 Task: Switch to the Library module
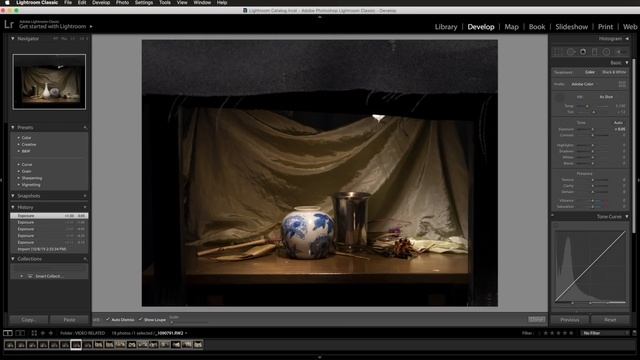pos(446,27)
